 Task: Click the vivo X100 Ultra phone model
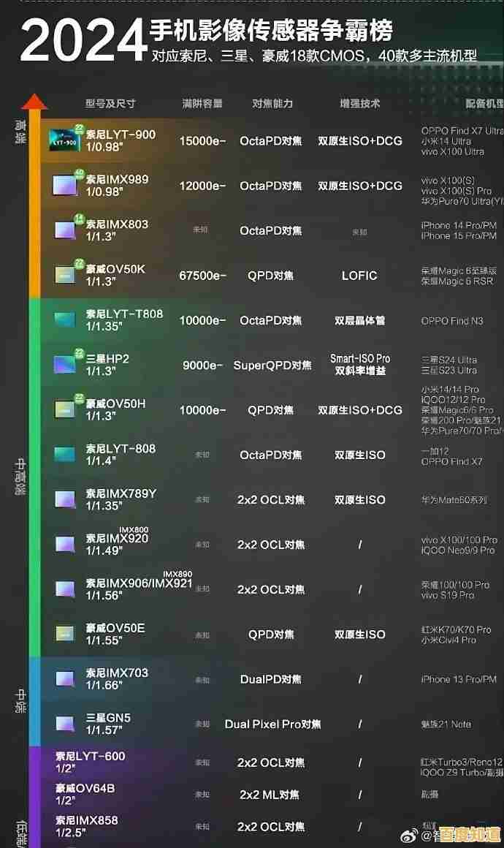[453, 152]
